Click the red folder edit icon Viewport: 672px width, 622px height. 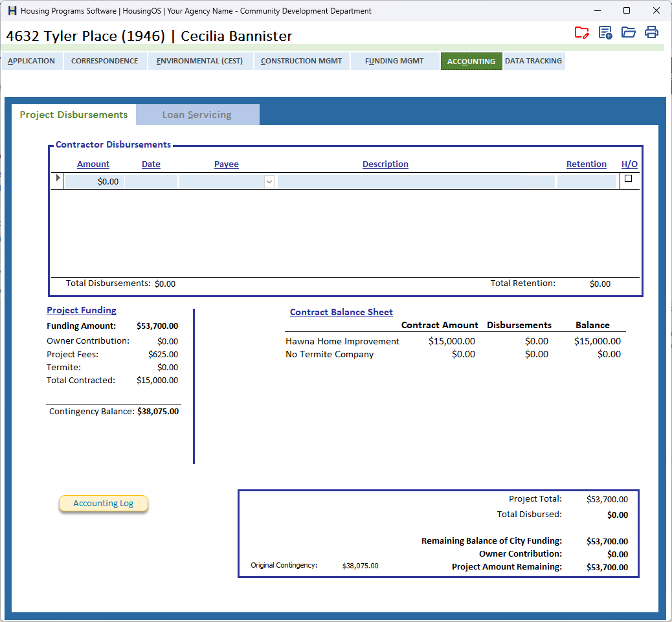pos(581,32)
